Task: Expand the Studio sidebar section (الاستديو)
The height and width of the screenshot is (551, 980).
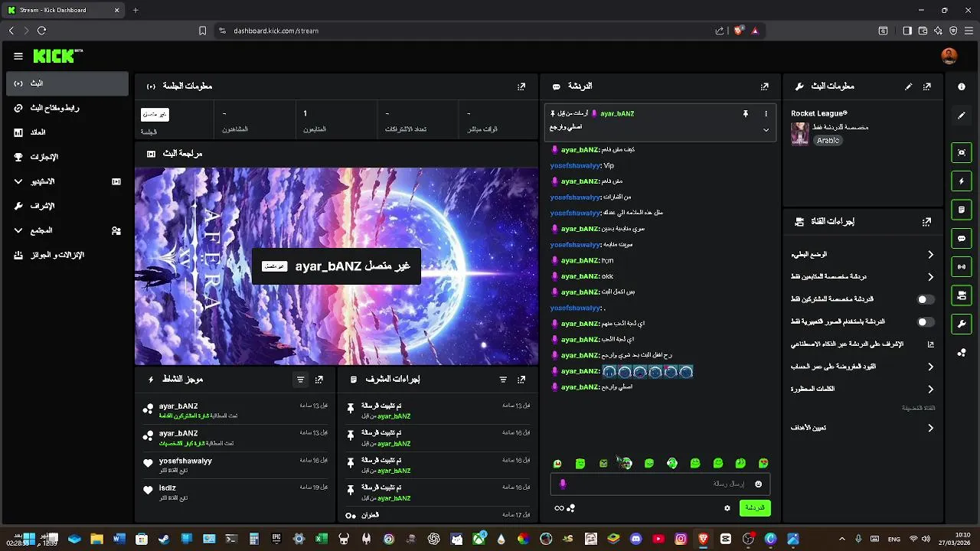Action: 18,181
